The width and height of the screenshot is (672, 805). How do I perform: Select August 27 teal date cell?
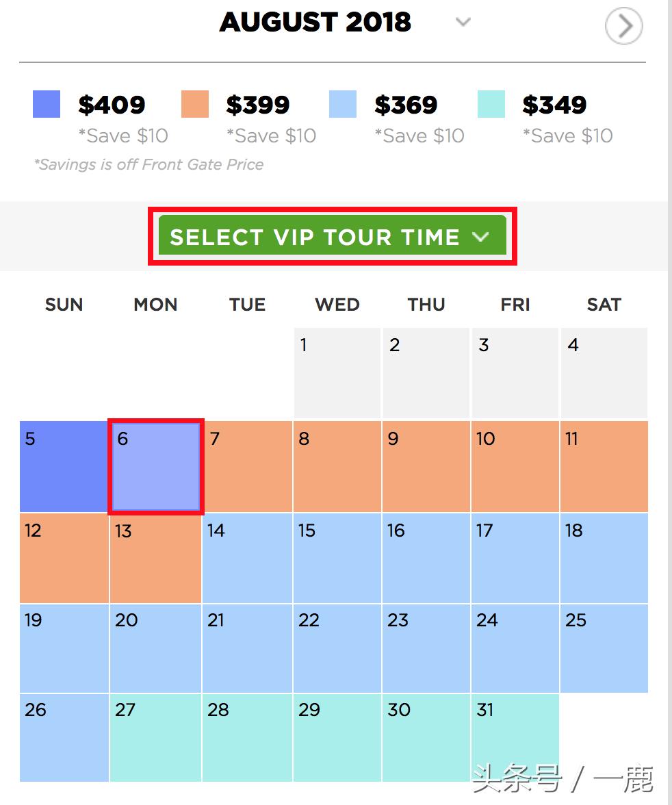pos(155,737)
